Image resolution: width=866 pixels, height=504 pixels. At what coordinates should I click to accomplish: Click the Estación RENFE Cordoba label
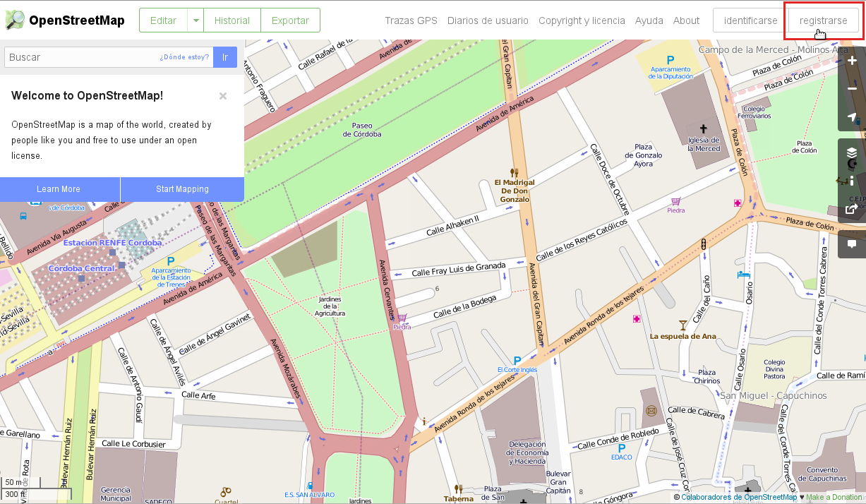coord(112,243)
